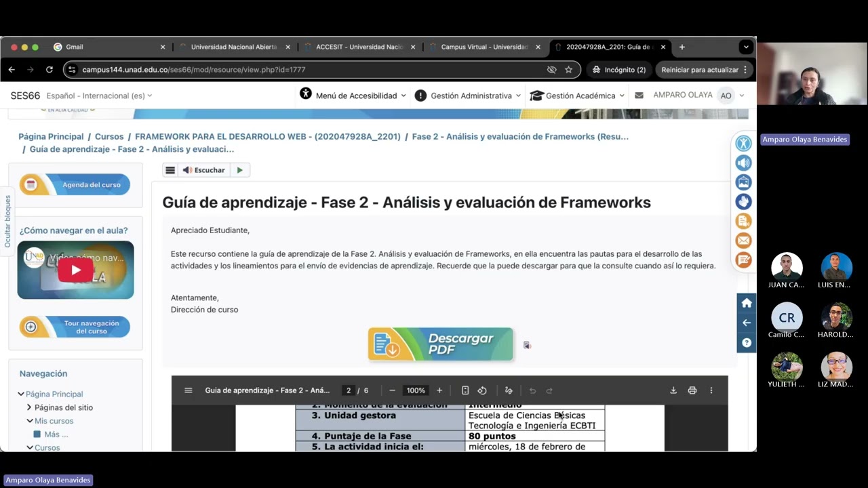Expand Gestión Académica menu
This screenshot has height=488, width=868.
[577, 96]
